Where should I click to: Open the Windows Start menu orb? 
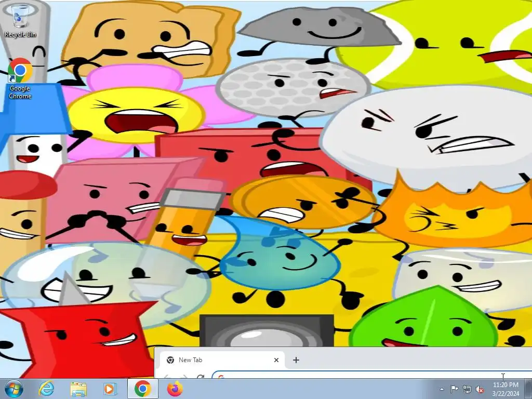click(x=14, y=389)
